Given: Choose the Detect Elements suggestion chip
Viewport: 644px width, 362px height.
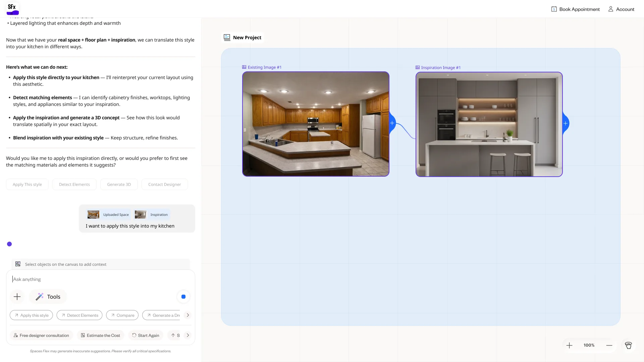Looking at the screenshot, I should pos(79,315).
